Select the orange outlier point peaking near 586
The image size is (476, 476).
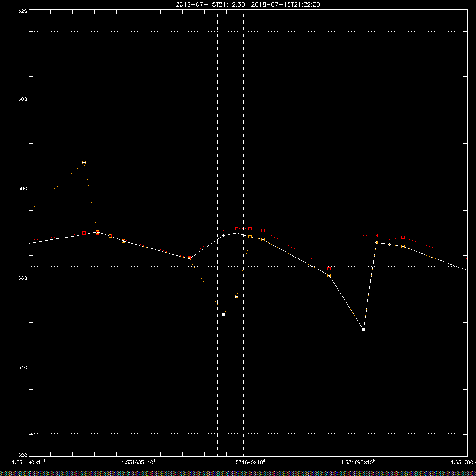coord(84,163)
